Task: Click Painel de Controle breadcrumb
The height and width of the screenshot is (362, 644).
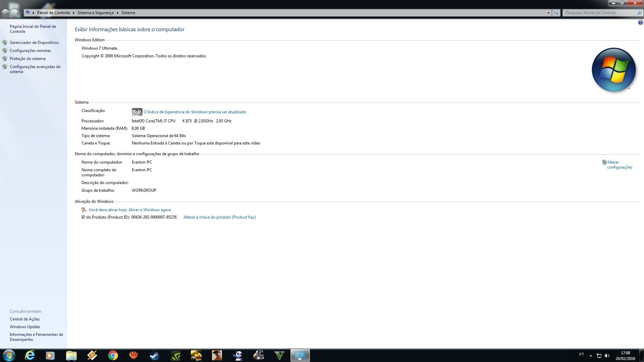Action: point(53,13)
